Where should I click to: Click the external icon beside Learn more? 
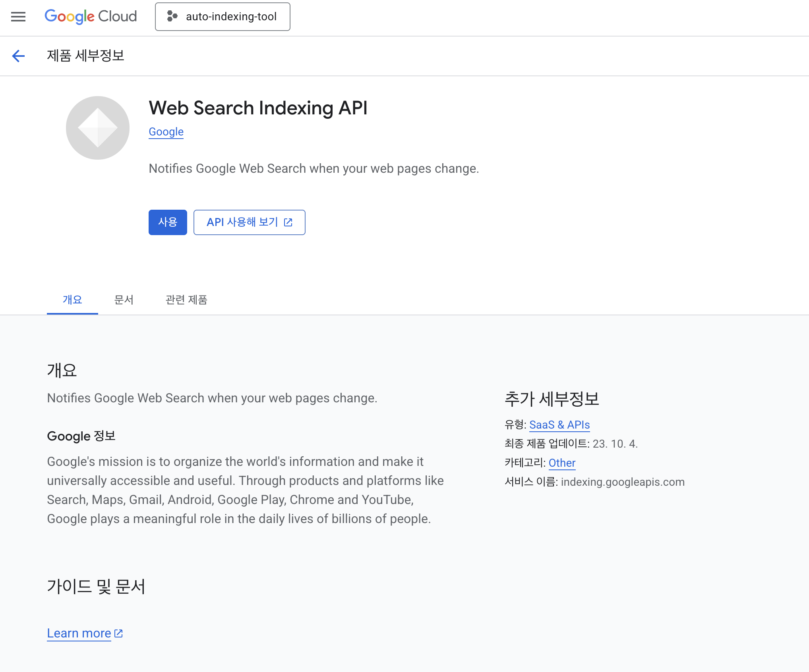118,633
